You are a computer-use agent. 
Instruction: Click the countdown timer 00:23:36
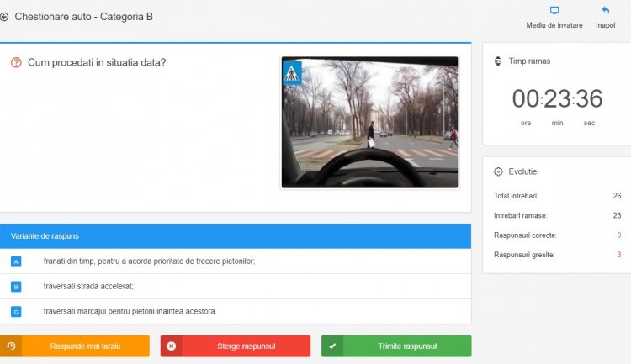[x=557, y=98]
